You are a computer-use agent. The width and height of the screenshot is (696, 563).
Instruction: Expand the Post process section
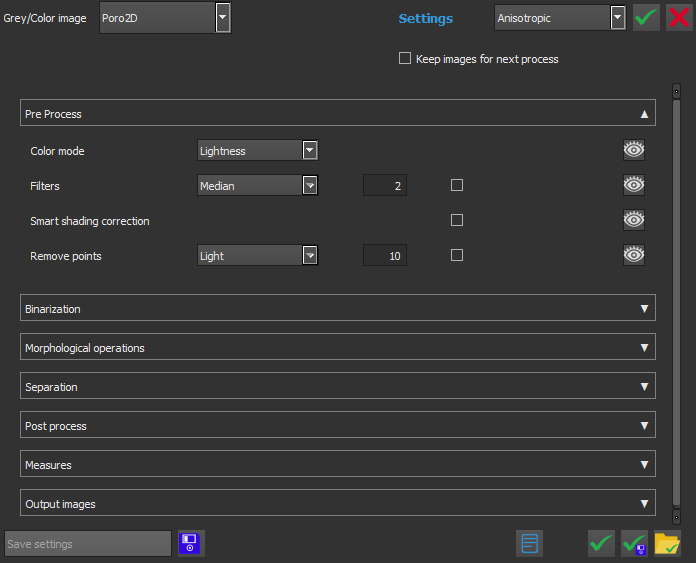pyautogui.click(x=338, y=424)
